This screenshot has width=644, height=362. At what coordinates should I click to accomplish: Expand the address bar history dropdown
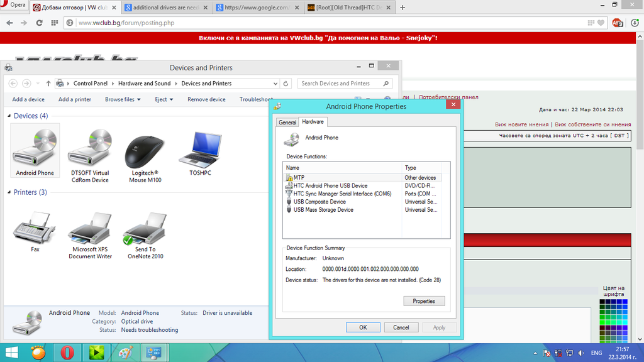[275, 84]
